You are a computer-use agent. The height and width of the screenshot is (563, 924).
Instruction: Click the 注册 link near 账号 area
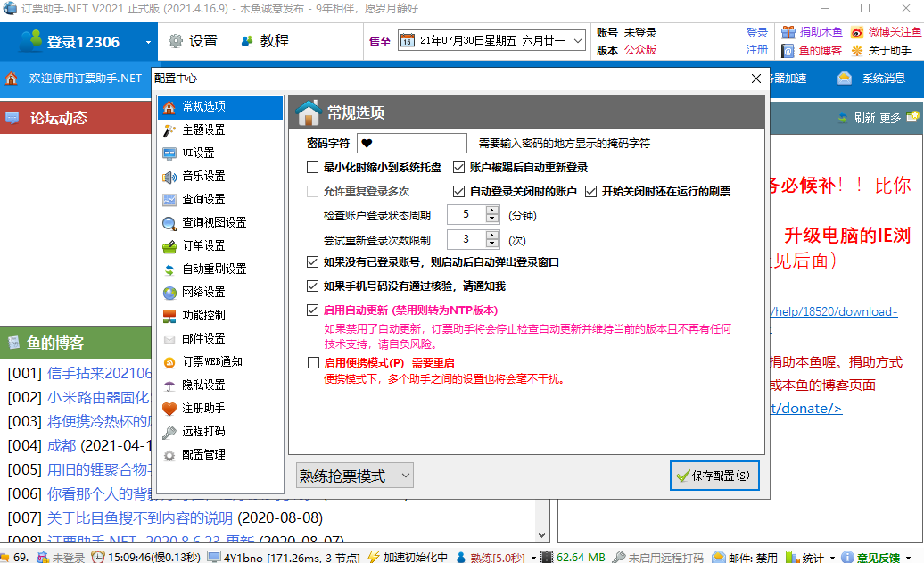tap(755, 50)
